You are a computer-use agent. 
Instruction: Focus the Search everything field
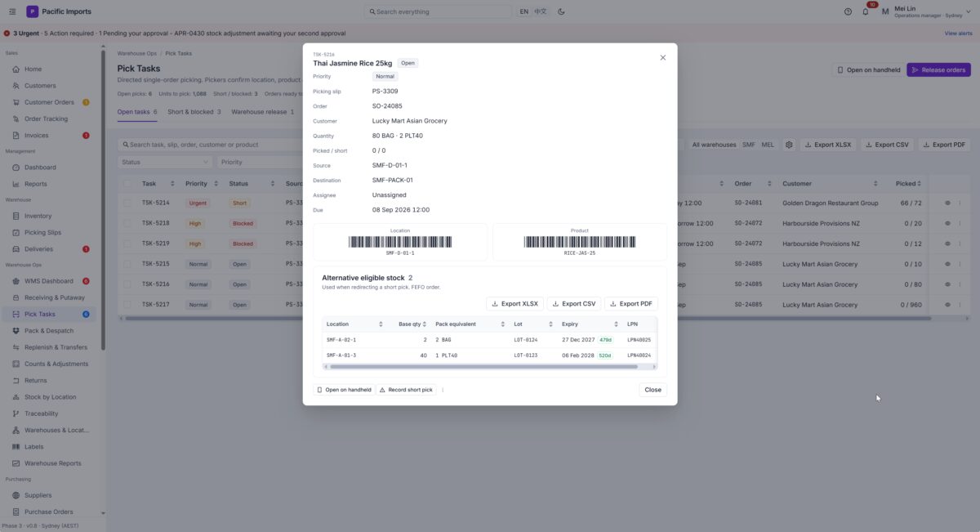tap(438, 11)
